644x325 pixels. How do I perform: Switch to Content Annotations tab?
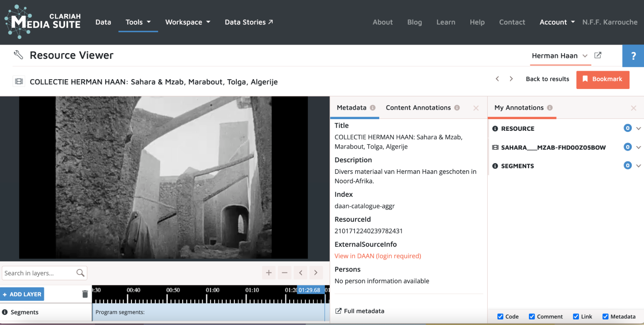click(418, 108)
